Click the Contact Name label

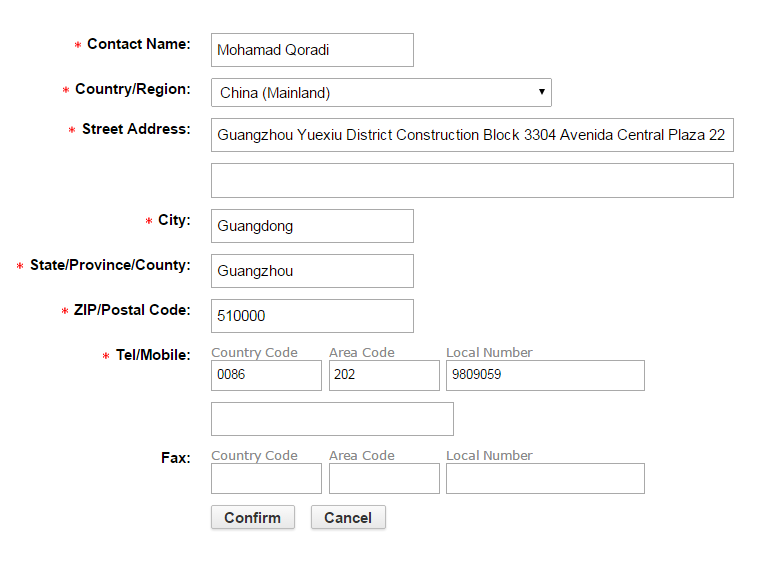click(138, 44)
